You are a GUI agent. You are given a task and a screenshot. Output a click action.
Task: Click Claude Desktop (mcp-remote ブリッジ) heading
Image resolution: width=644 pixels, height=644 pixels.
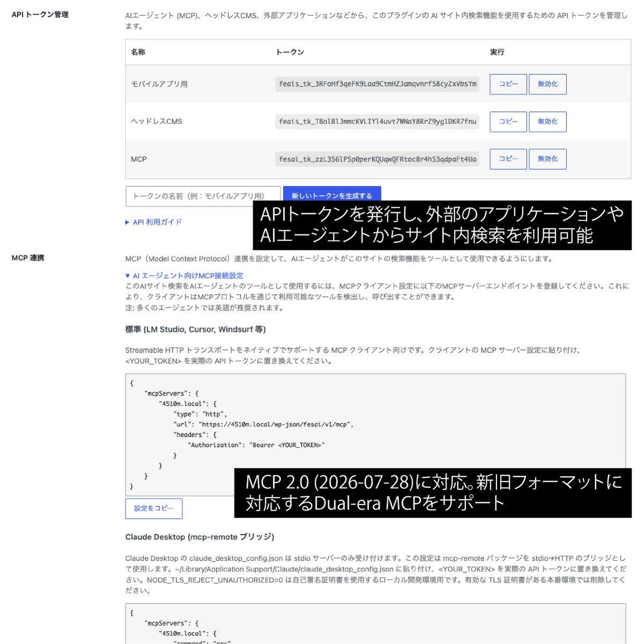point(200,537)
